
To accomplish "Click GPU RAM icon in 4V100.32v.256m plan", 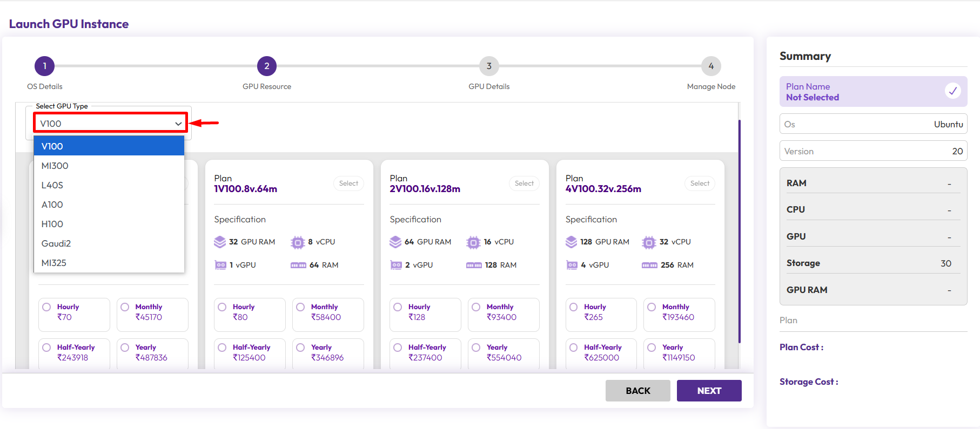I will click(571, 242).
